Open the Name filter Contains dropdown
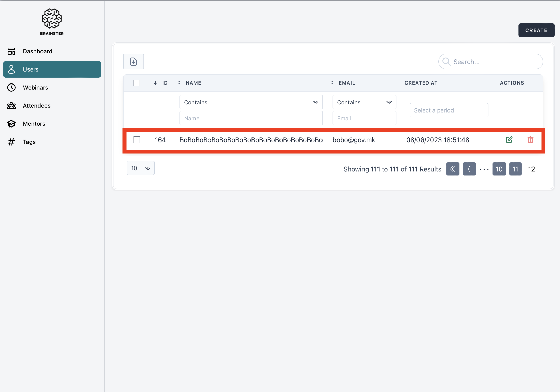Viewport: 560px width, 392px height. [251, 102]
